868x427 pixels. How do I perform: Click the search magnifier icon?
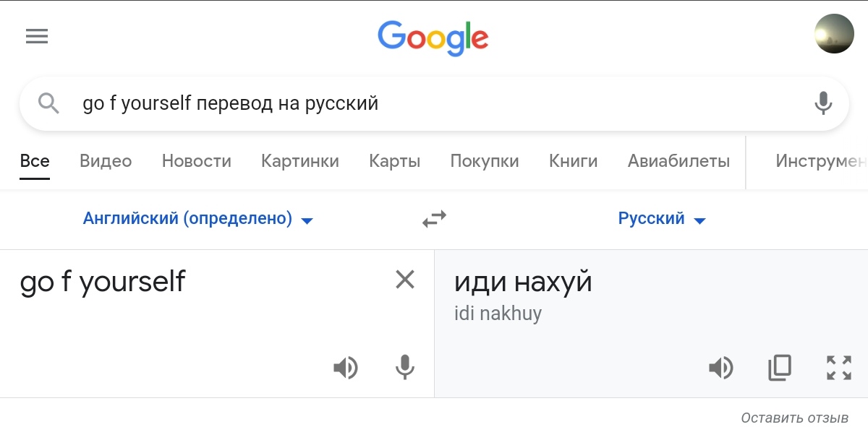[x=48, y=103]
